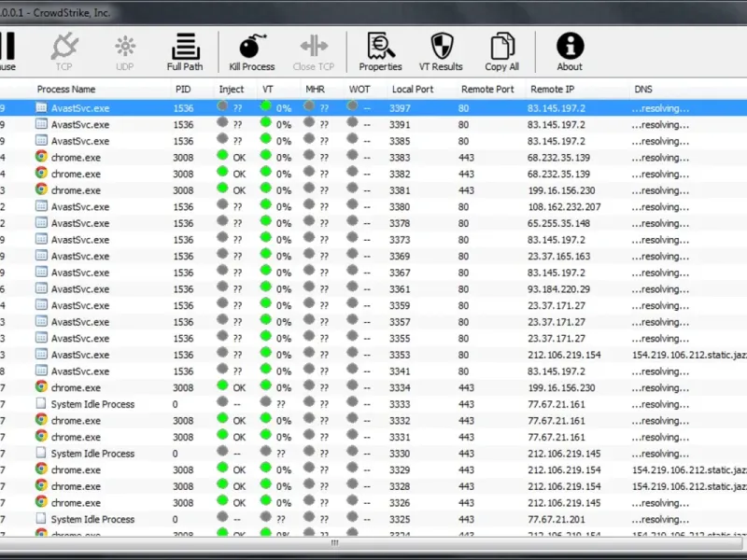Sort by the Process Name column header

pyautogui.click(x=66, y=89)
